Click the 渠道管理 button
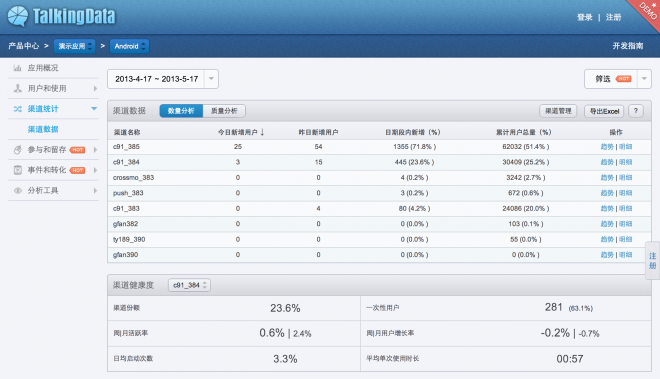The image size is (660, 379). (x=558, y=111)
